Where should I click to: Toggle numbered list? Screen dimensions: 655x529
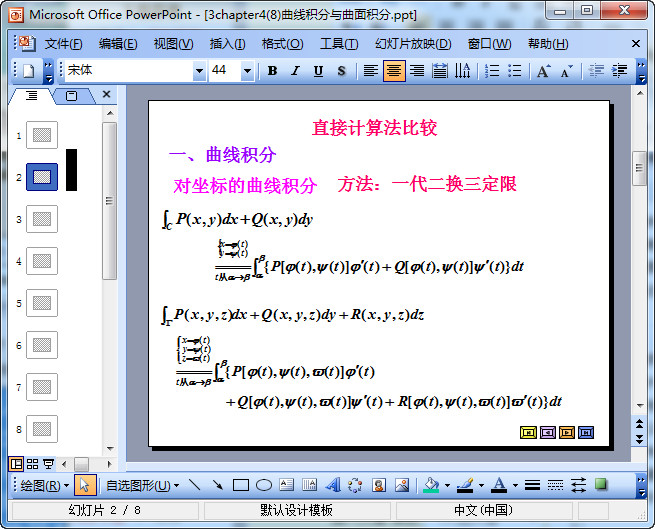492,71
